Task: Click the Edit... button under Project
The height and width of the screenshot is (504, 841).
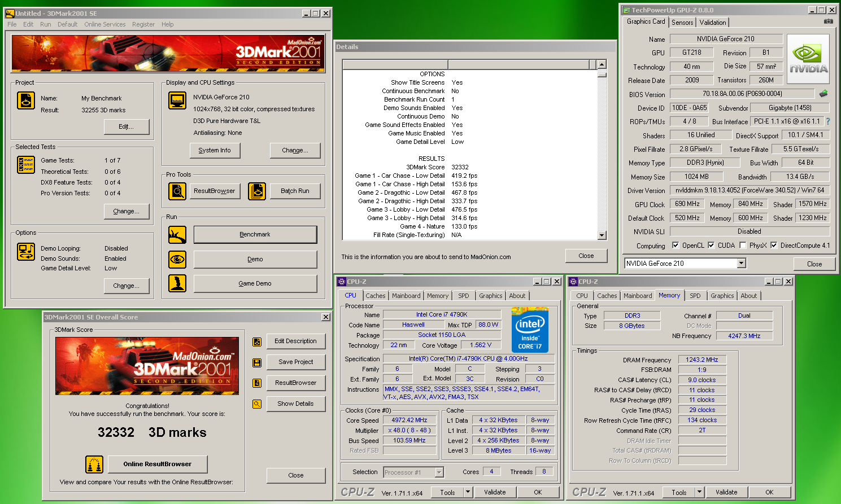Action: point(127,126)
